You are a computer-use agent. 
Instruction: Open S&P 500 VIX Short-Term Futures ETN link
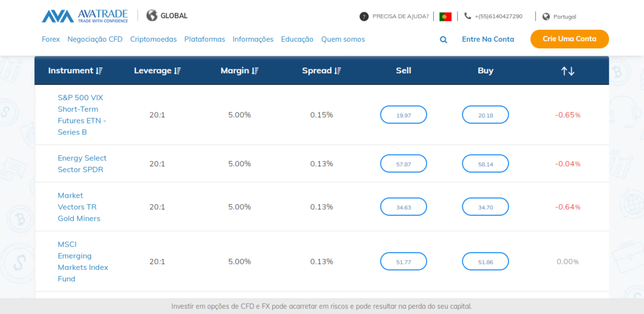(81, 115)
